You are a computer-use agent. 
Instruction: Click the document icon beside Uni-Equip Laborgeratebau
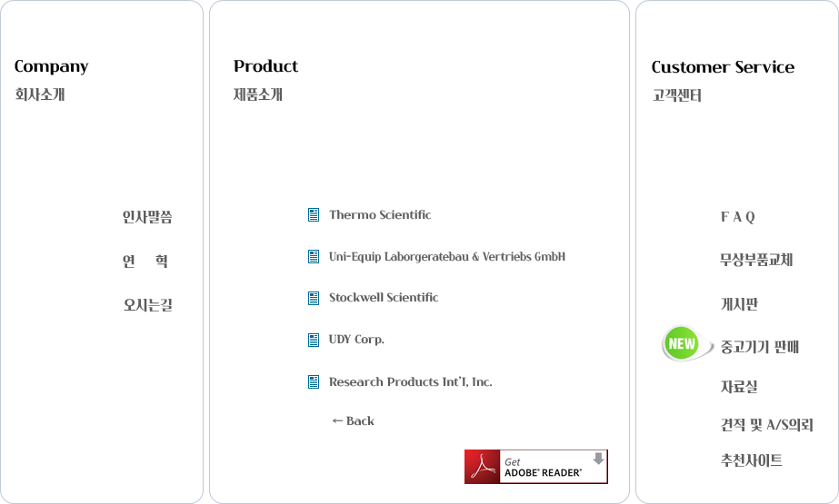click(314, 257)
